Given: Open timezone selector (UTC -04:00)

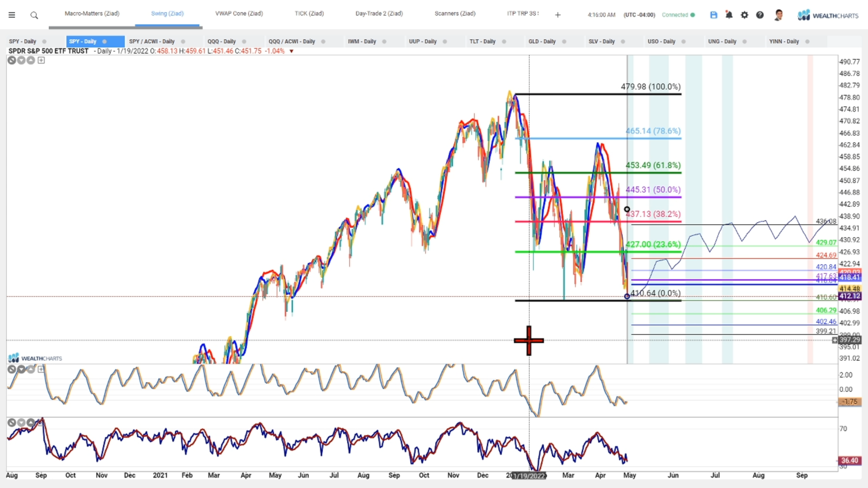Looking at the screenshot, I should click(639, 15).
